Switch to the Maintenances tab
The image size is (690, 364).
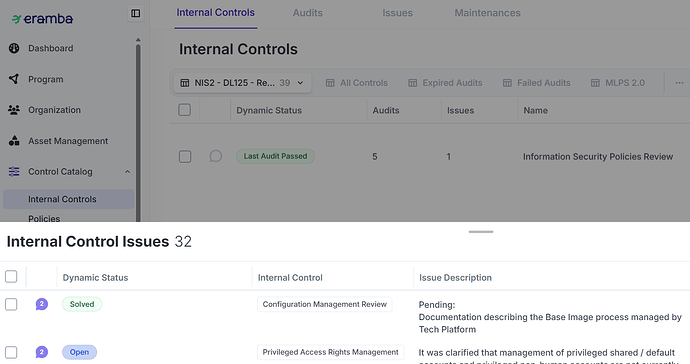(488, 13)
